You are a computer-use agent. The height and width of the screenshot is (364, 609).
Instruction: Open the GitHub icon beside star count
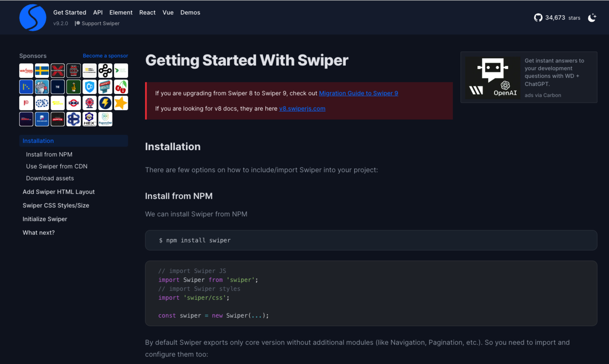tap(538, 17)
